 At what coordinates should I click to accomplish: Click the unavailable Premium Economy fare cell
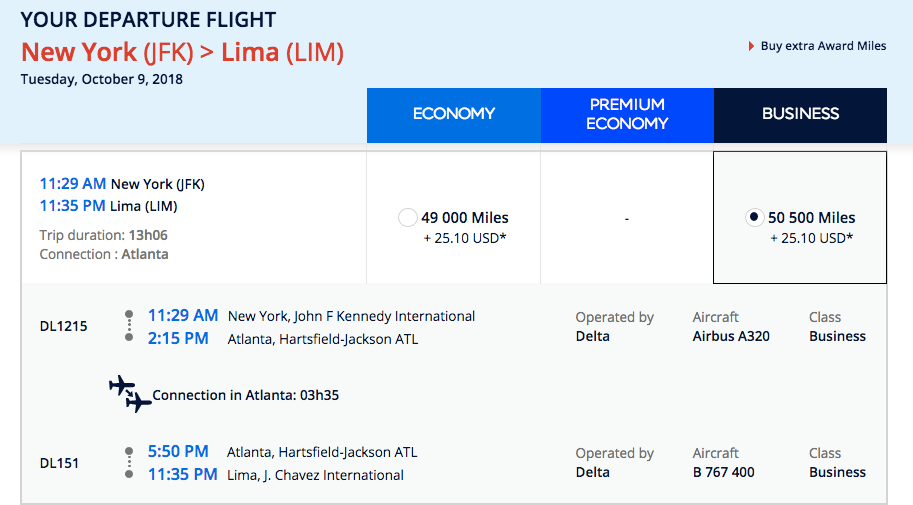[627, 218]
